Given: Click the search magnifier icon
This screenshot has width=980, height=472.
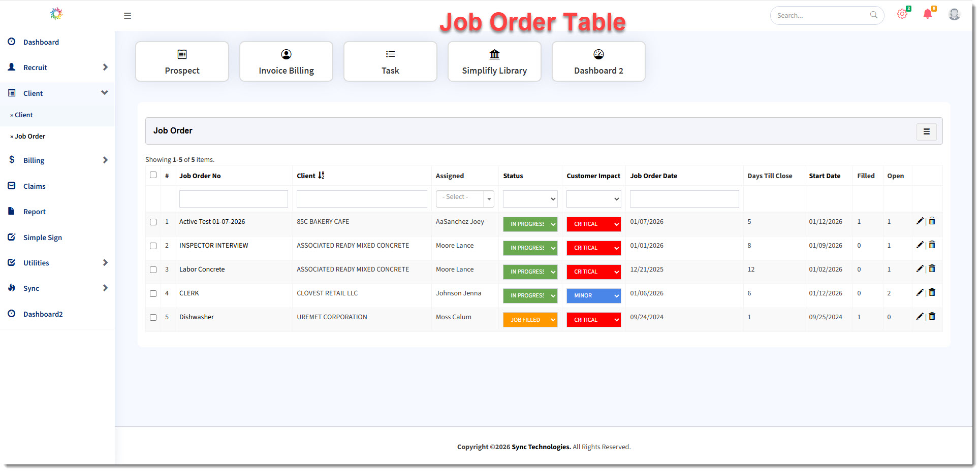Looking at the screenshot, I should pos(873,15).
